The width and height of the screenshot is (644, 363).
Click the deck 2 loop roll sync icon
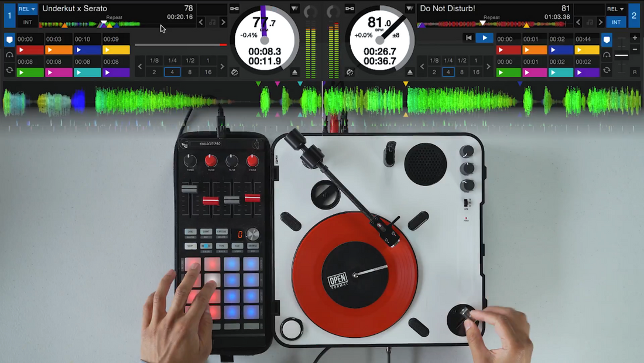click(607, 70)
